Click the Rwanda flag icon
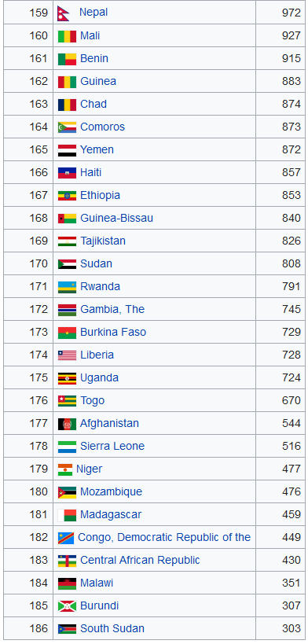The height and width of the screenshot is (644, 308). pyautogui.click(x=67, y=287)
